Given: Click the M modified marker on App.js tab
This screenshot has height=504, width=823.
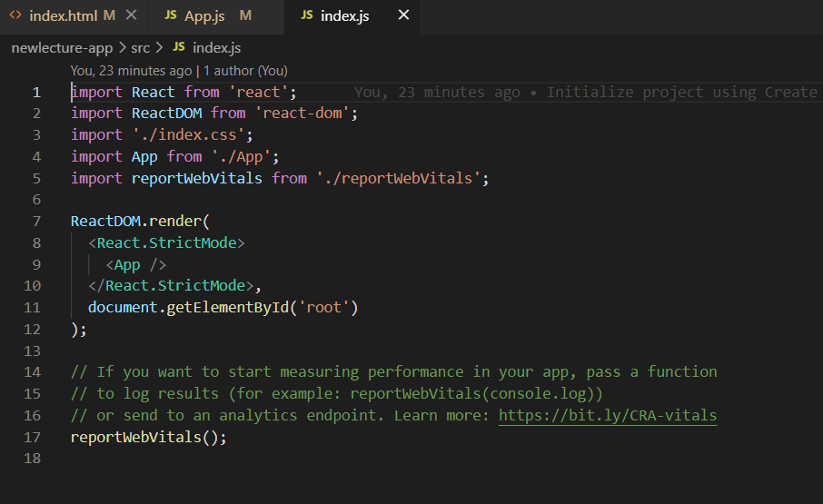Looking at the screenshot, I should pos(245,15).
